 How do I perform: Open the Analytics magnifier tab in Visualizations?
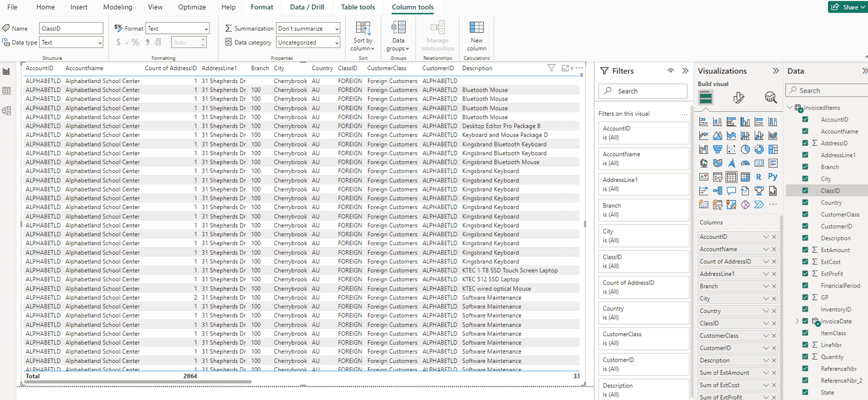click(x=770, y=98)
